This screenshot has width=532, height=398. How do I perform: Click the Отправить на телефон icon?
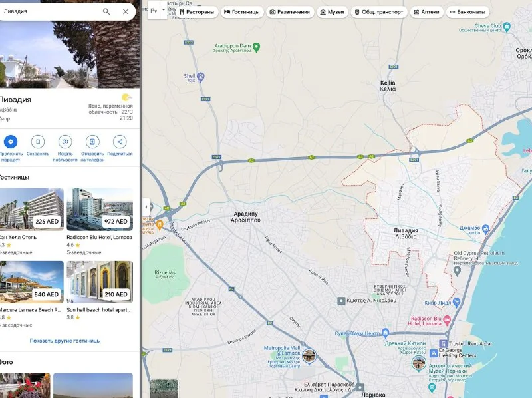(x=92, y=142)
